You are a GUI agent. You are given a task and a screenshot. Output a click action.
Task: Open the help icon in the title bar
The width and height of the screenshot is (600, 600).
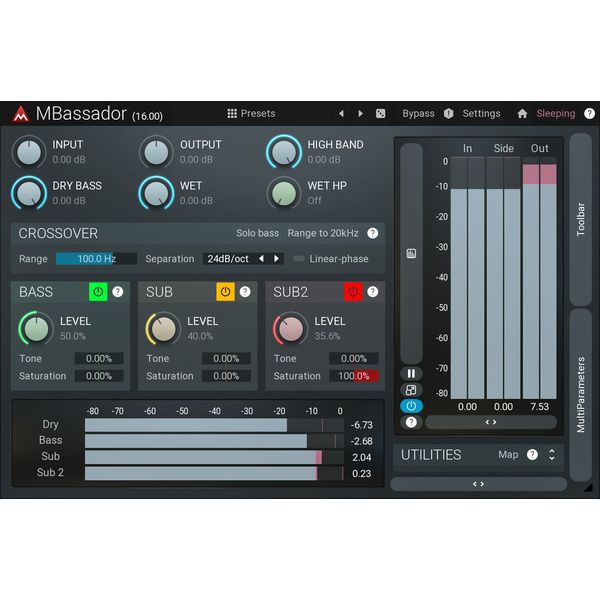click(x=589, y=114)
